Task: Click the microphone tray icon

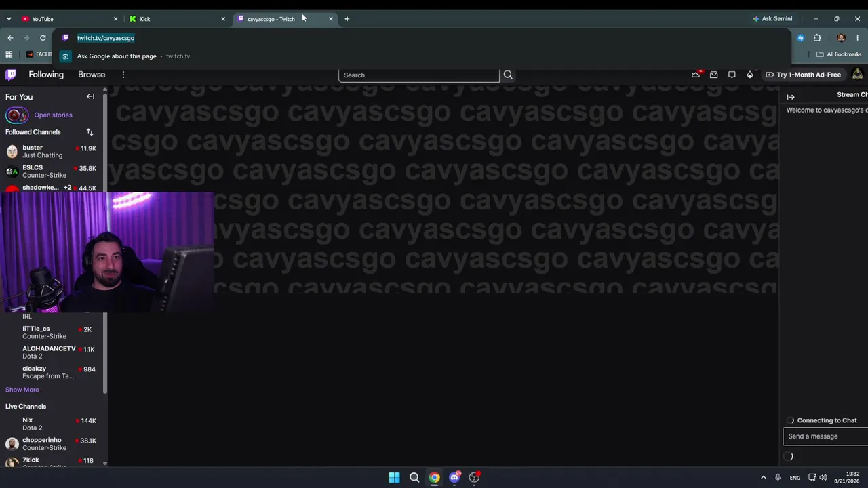Action: 778,477
